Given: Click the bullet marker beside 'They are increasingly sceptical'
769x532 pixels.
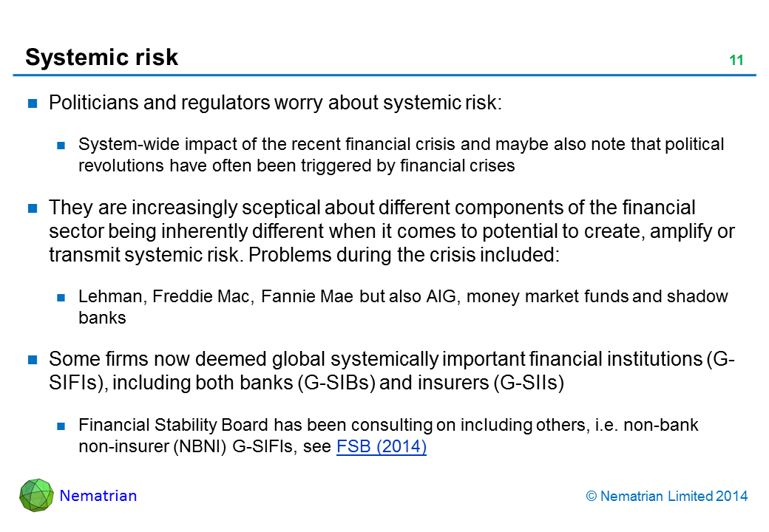Looking at the screenshot, I should (33, 209).
